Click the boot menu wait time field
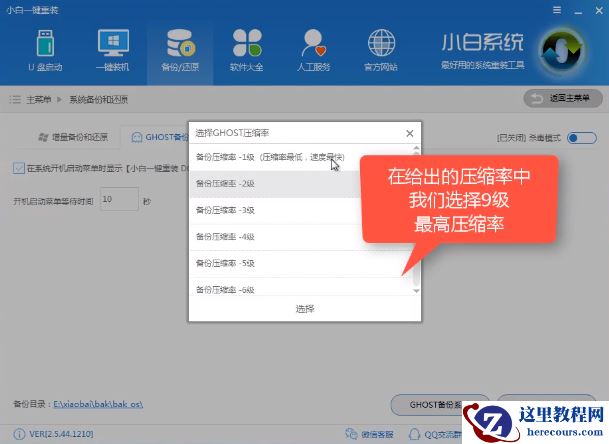Image resolution: width=609 pixels, height=444 pixels. coord(119,199)
